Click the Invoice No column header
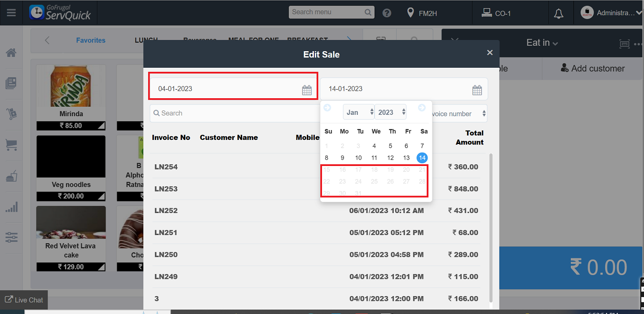This screenshot has height=314, width=644. [x=171, y=138]
